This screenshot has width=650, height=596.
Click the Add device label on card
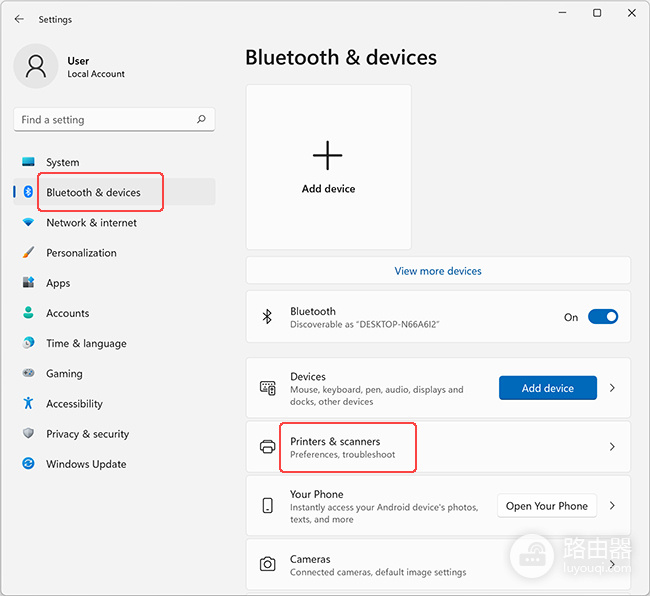click(328, 189)
